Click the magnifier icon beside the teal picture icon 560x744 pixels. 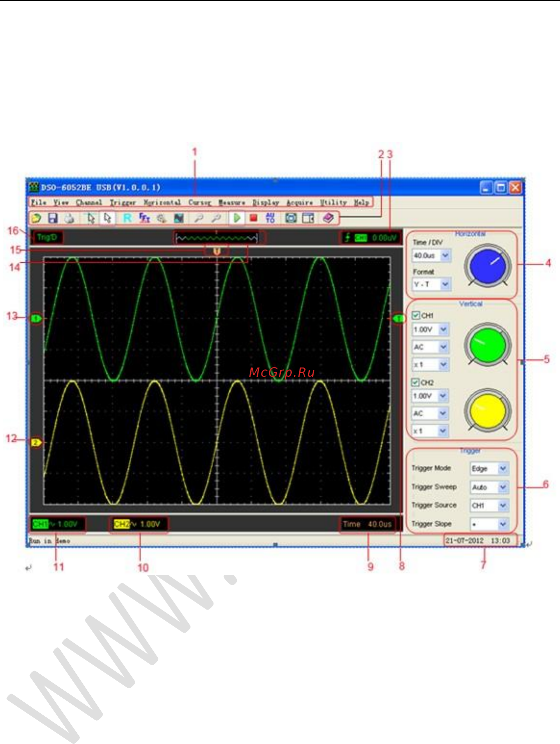coord(199,218)
